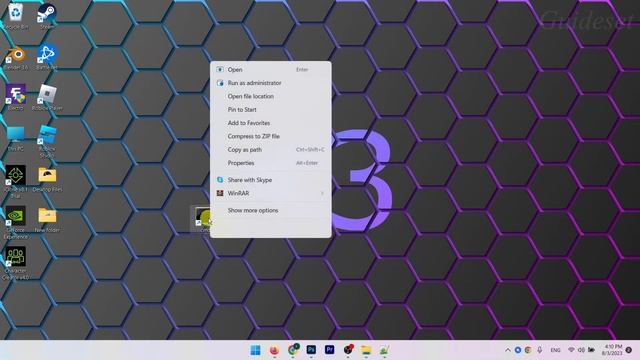Open the clock and date
The height and width of the screenshot is (360, 640).
[x=612, y=350]
